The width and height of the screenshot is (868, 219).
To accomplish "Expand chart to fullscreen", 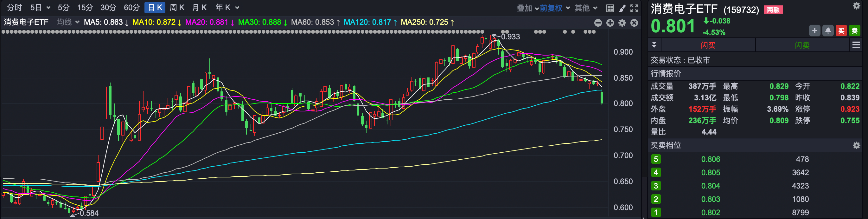I will coord(634,8).
